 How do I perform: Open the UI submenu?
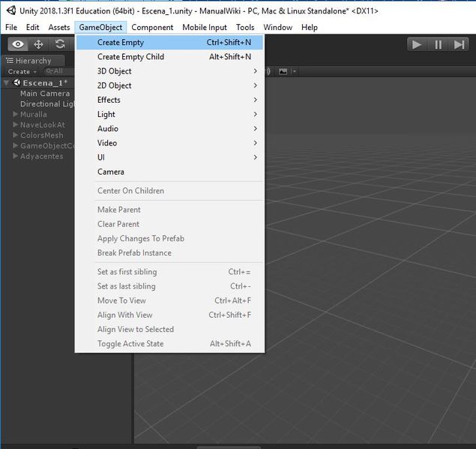[x=169, y=157]
